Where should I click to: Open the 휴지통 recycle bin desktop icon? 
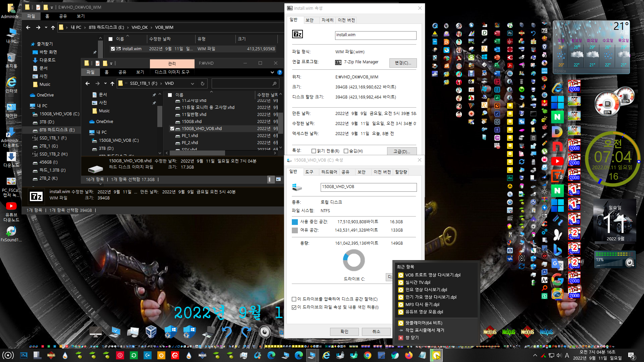click(x=11, y=60)
